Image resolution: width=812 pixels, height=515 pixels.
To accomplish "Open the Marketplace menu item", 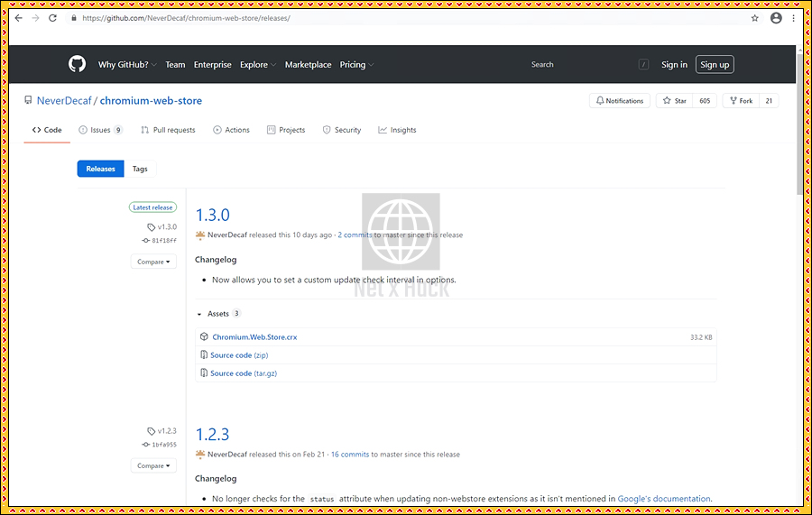I will coord(309,65).
